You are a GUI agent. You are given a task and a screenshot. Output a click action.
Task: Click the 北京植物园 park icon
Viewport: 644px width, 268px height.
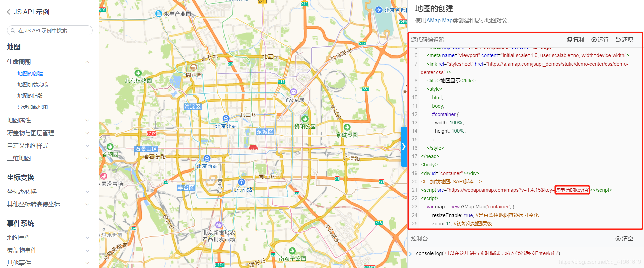138,73
